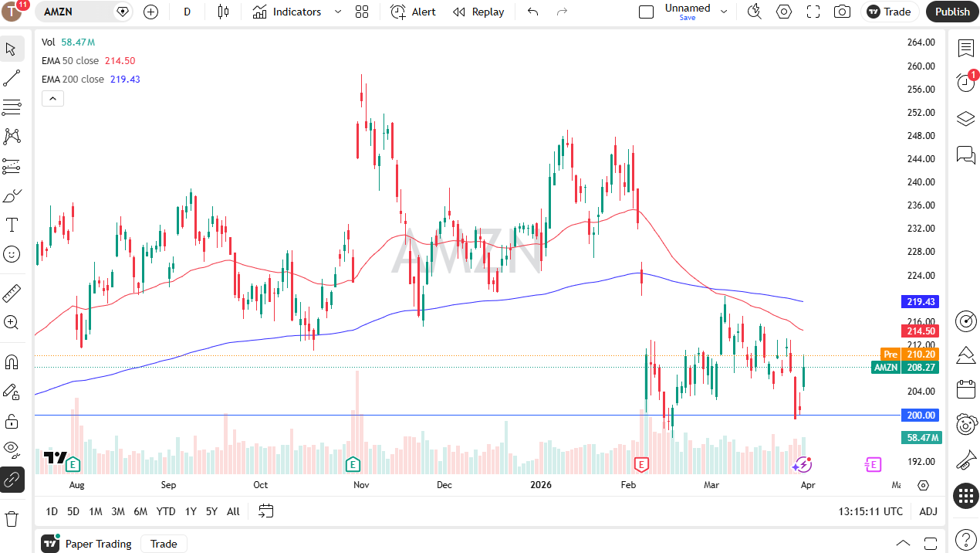Create an Alert
Screen dimensions: 980x553
click(x=414, y=12)
